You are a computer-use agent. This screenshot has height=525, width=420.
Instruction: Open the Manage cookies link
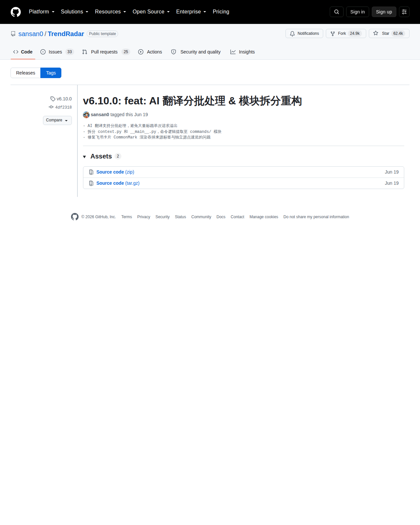(x=264, y=217)
